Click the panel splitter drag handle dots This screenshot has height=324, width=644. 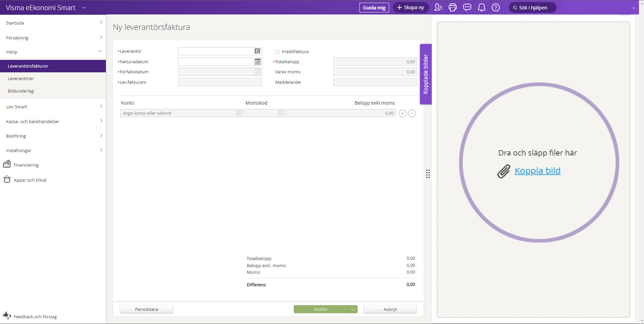[428, 174]
